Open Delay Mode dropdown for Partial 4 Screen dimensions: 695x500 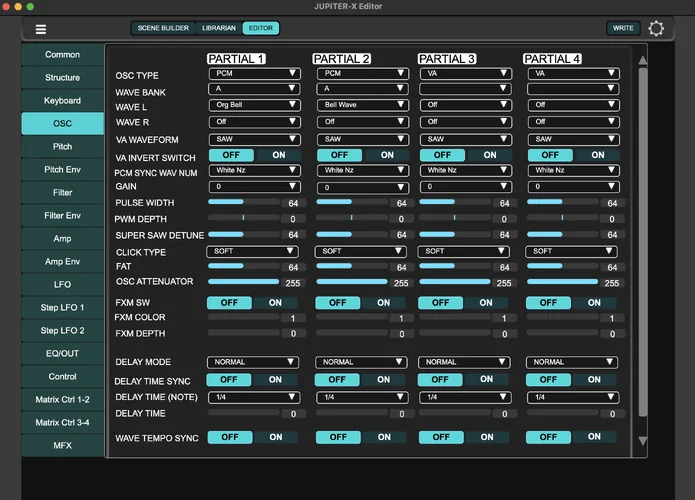[570, 362]
